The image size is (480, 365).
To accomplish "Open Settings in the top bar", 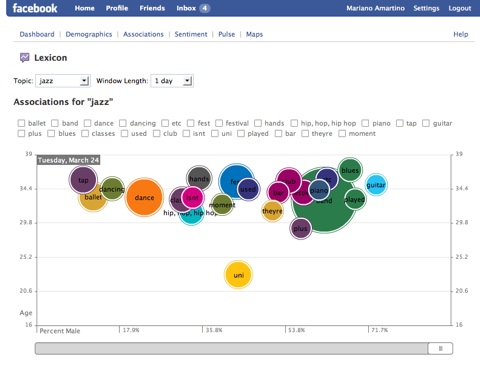I will pyautogui.click(x=426, y=8).
